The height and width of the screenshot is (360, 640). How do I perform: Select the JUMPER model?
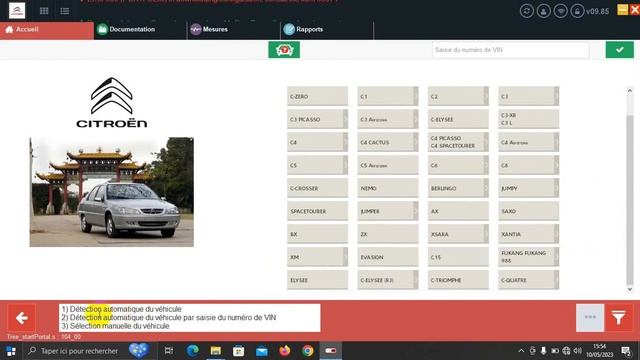point(388,211)
